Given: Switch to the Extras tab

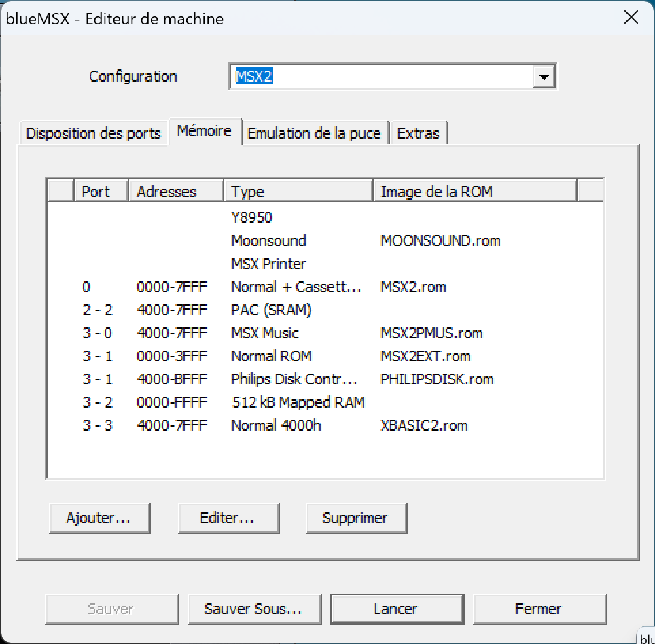Looking at the screenshot, I should coord(418,133).
